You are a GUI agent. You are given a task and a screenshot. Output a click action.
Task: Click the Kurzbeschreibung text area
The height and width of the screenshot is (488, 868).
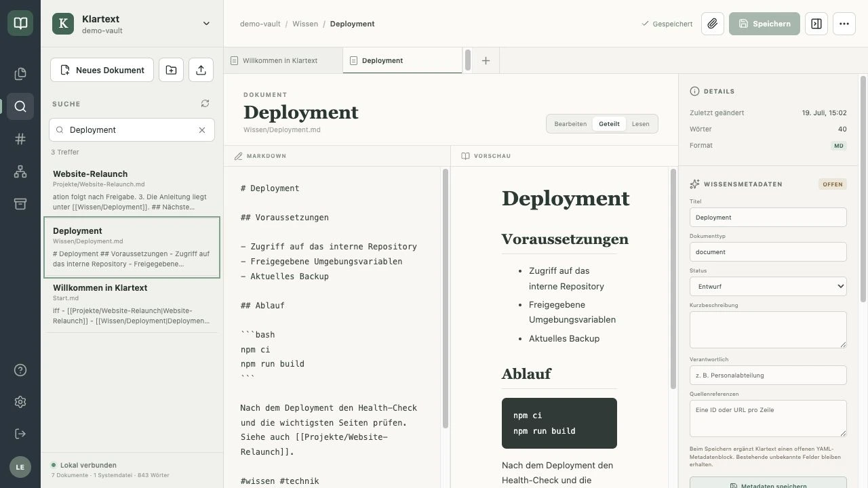(x=768, y=329)
